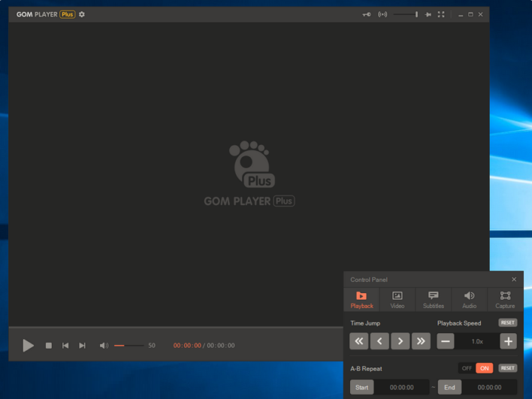The width and height of the screenshot is (532, 399).
Task: Click the current time display 00:00:00
Action: [x=187, y=346]
